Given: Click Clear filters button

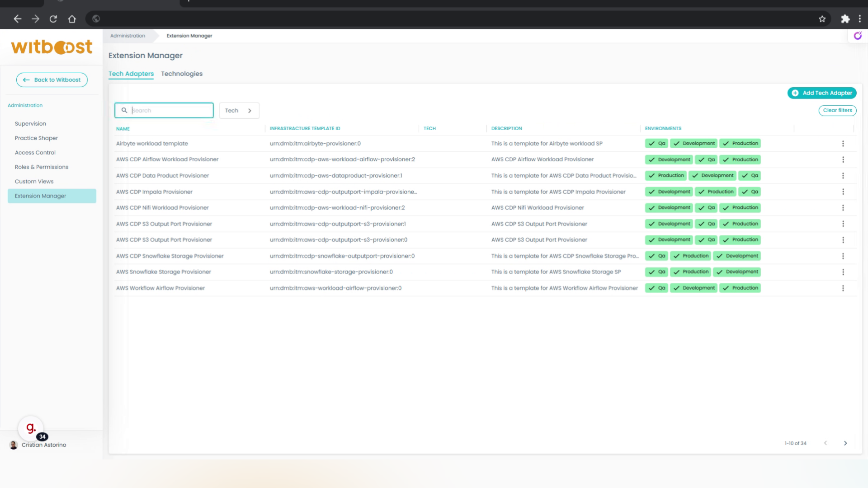Looking at the screenshot, I should click(x=837, y=110).
